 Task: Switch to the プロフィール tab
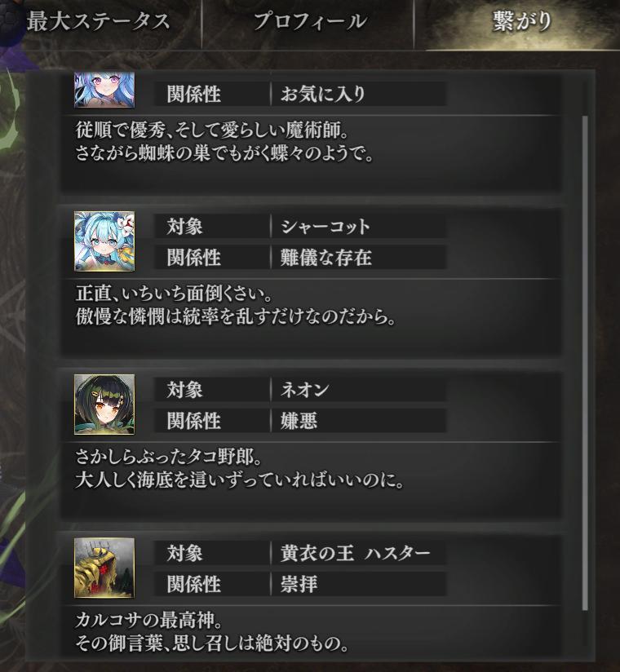point(309,21)
